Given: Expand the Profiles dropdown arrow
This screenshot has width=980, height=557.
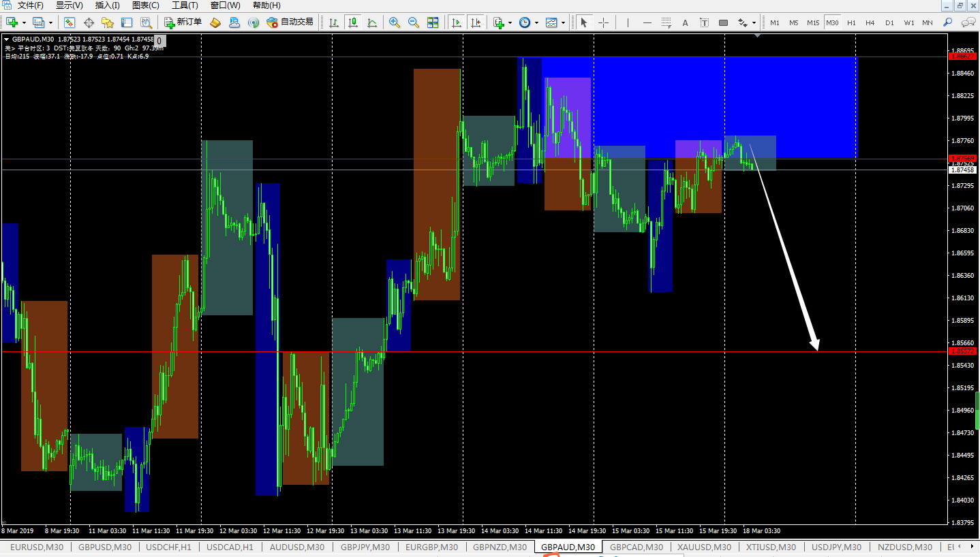Looking at the screenshot, I should point(50,23).
